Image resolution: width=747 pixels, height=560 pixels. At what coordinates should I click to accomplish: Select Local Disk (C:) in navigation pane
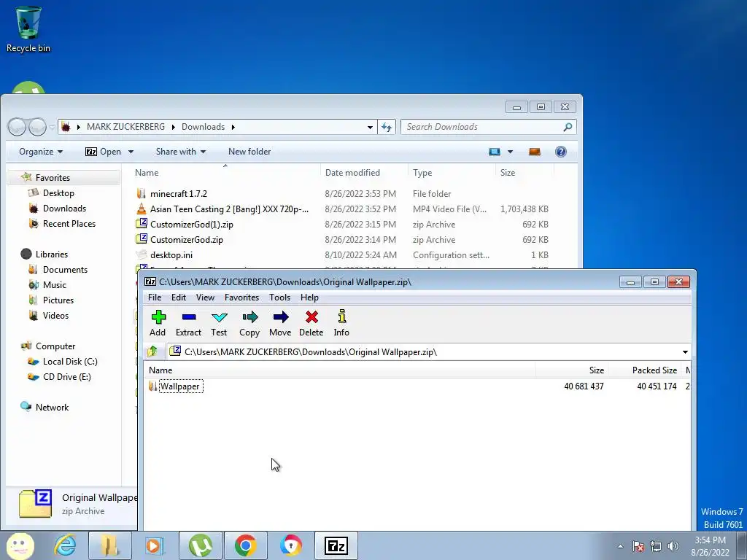[70, 362]
